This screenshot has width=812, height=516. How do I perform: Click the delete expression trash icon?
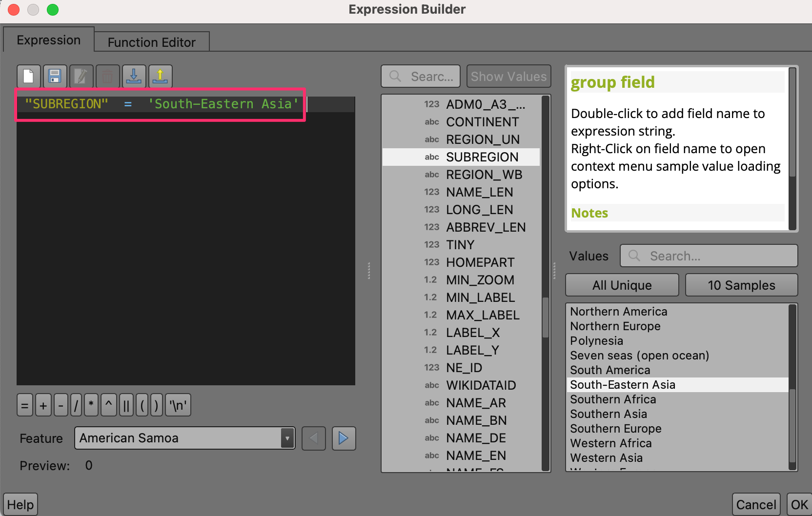coord(107,77)
